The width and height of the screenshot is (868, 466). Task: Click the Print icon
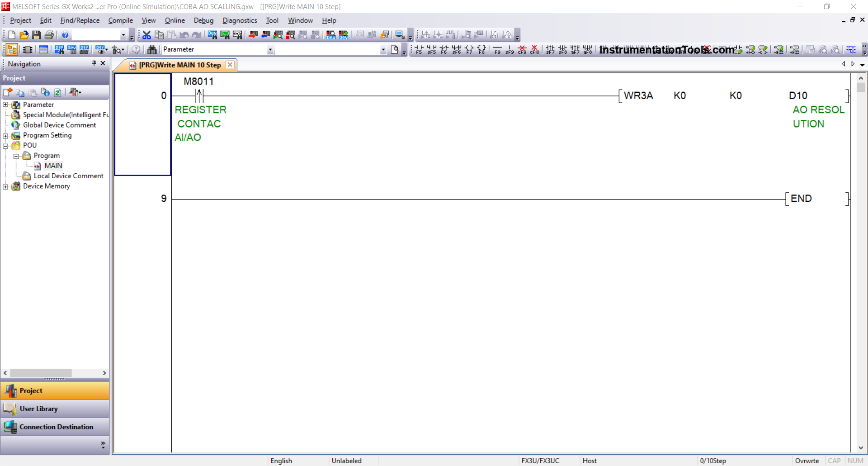tap(49, 35)
